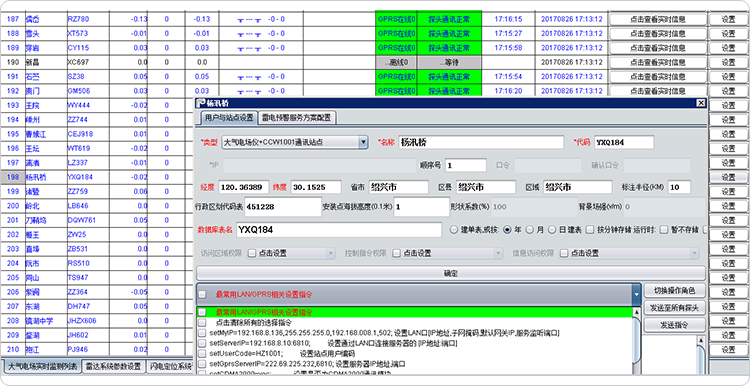The width and height of the screenshot is (750, 386).
Task: Click the 确定 confirm button
Action: 451,273
